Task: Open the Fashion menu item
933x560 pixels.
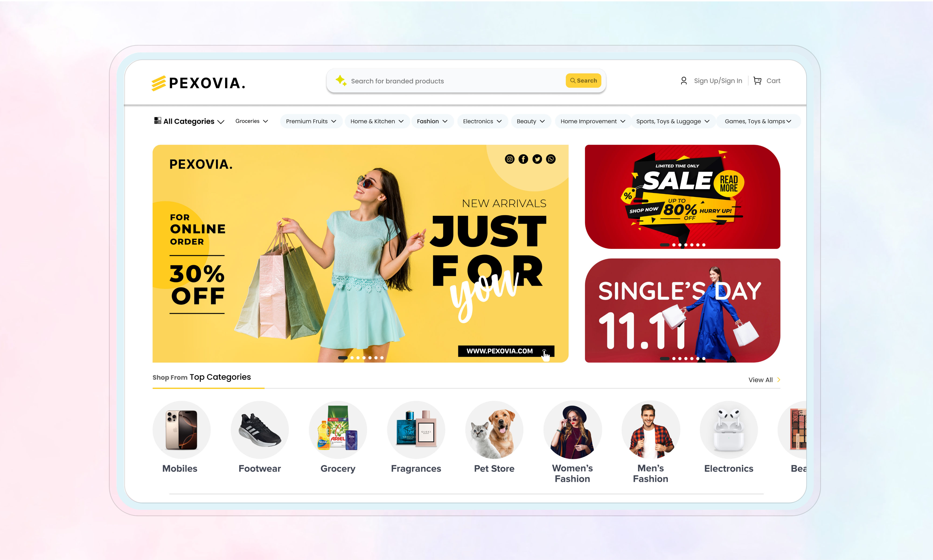Action: tap(432, 121)
